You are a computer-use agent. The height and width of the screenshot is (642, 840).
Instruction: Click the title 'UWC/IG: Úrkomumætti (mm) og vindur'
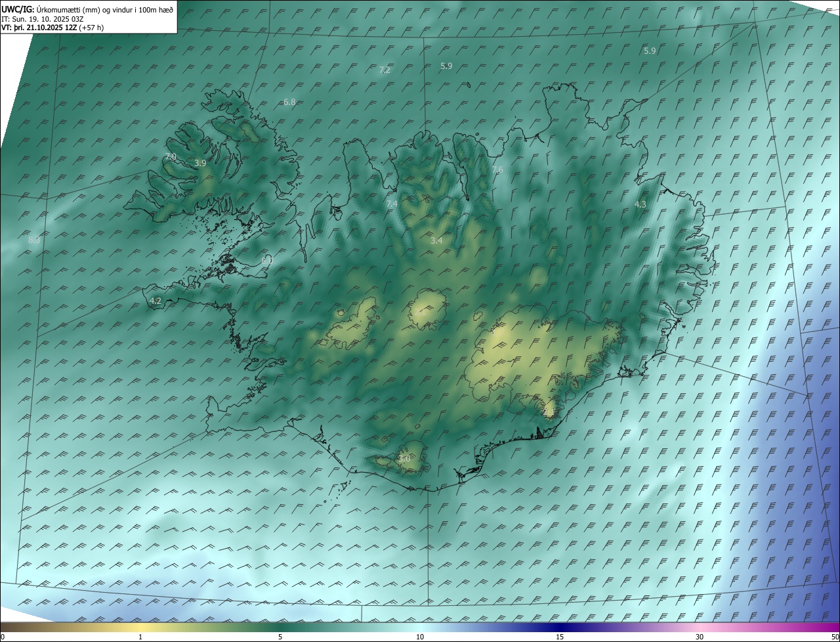[87, 9]
